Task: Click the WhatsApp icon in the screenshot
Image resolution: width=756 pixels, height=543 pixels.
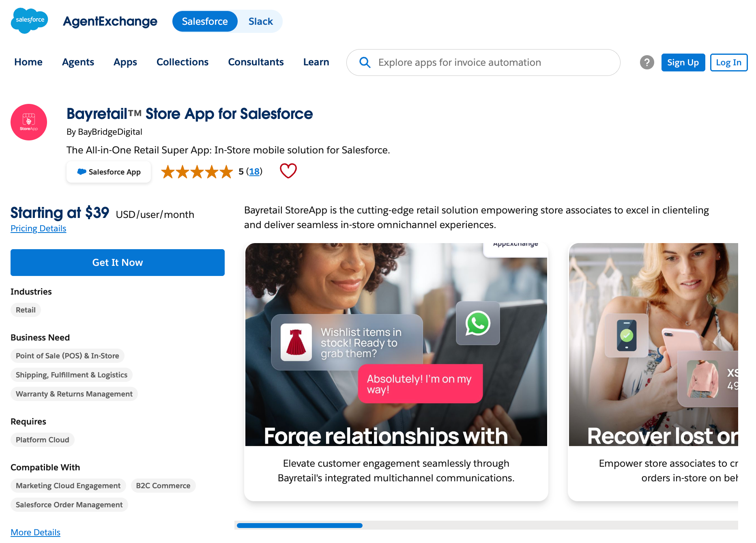Action: click(478, 323)
